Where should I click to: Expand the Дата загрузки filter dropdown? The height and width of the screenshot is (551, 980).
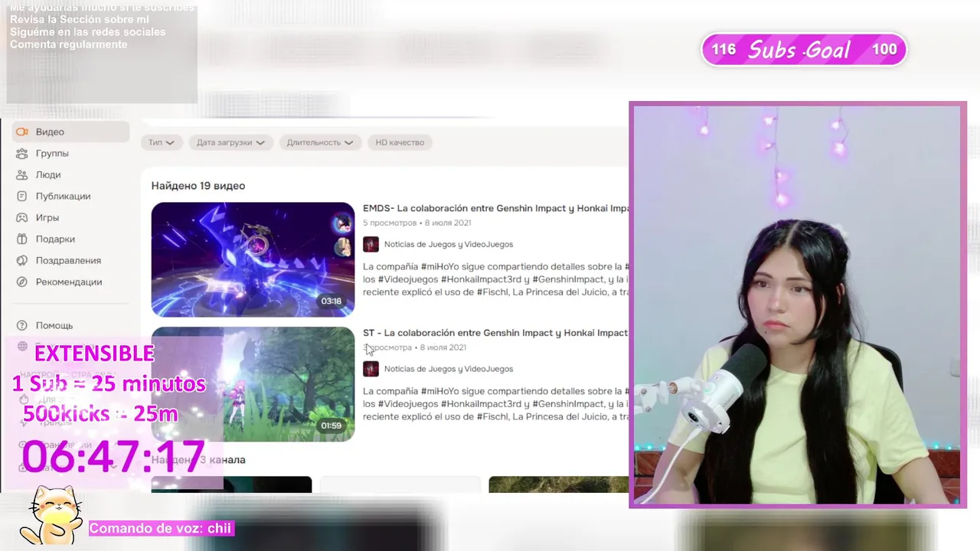[x=230, y=142]
